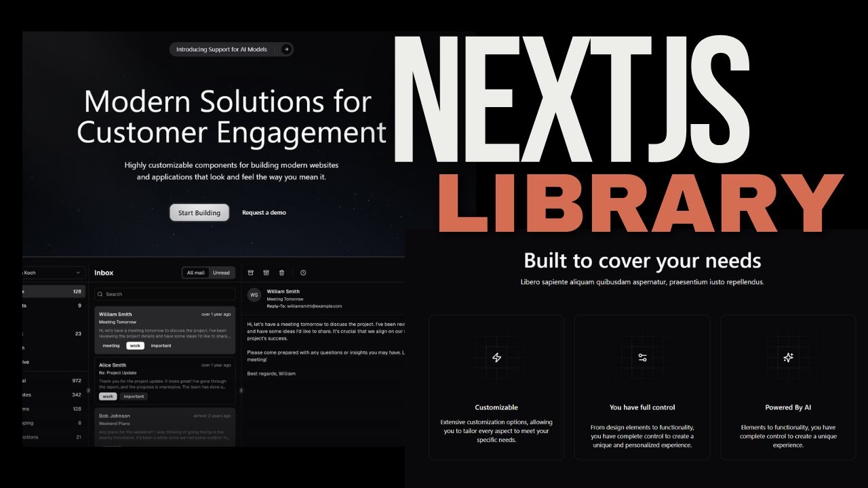Switch to the All mail tab
The height and width of the screenshot is (488, 868).
pos(195,272)
